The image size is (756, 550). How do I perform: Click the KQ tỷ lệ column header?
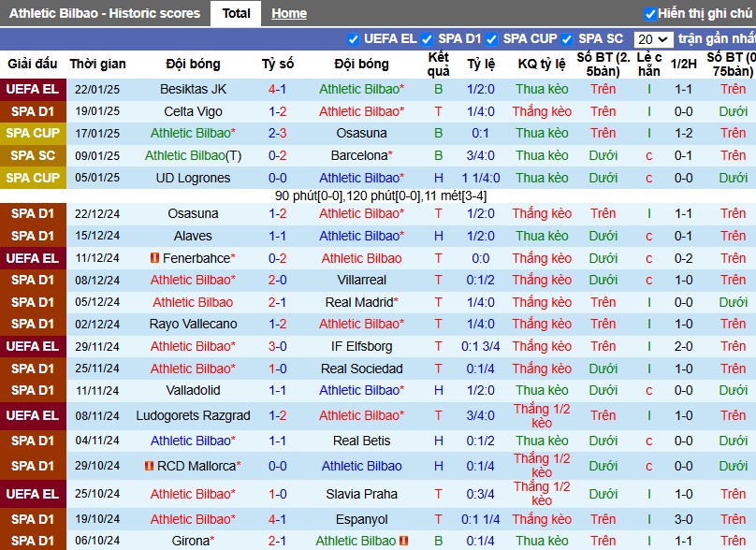pyautogui.click(x=542, y=64)
